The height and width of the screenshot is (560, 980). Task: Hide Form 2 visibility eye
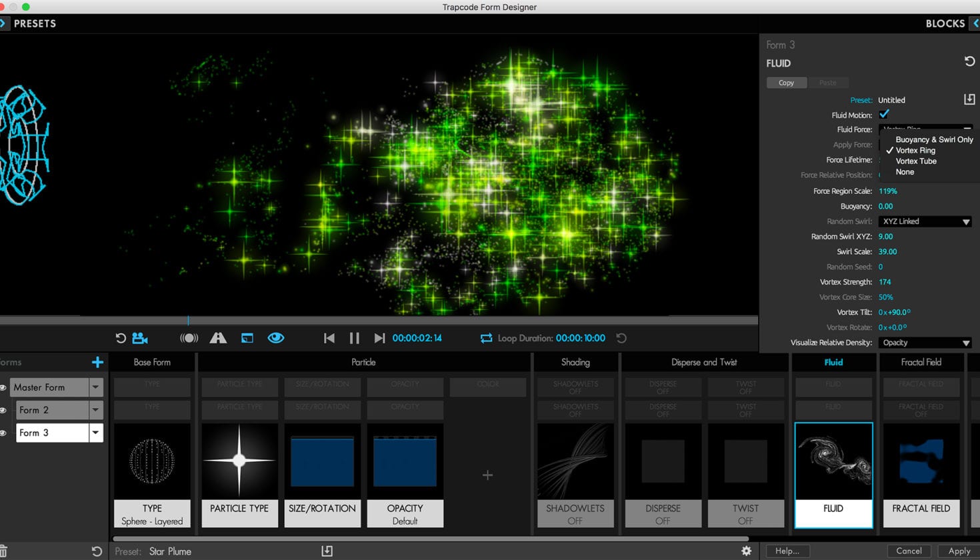pyautogui.click(x=4, y=410)
